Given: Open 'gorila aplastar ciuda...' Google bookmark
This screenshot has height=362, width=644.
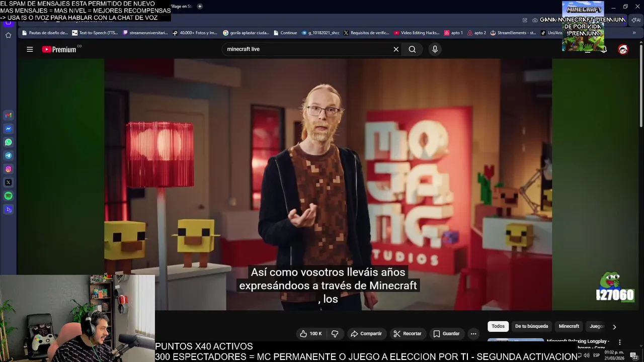Looking at the screenshot, I should [246, 33].
